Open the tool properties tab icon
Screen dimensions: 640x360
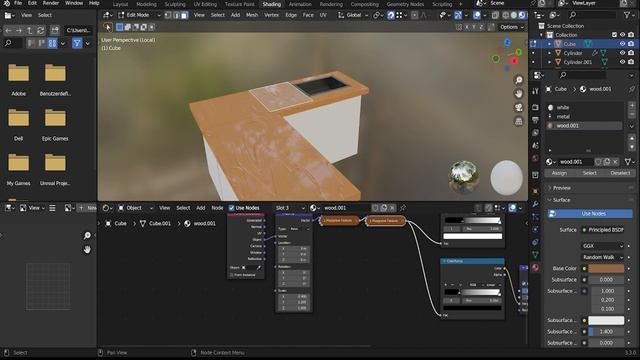tap(535, 91)
